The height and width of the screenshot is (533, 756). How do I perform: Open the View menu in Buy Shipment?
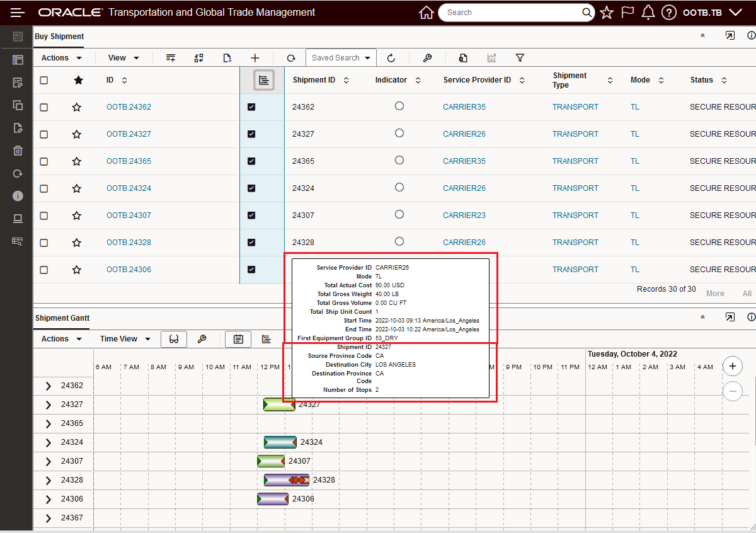tap(123, 58)
